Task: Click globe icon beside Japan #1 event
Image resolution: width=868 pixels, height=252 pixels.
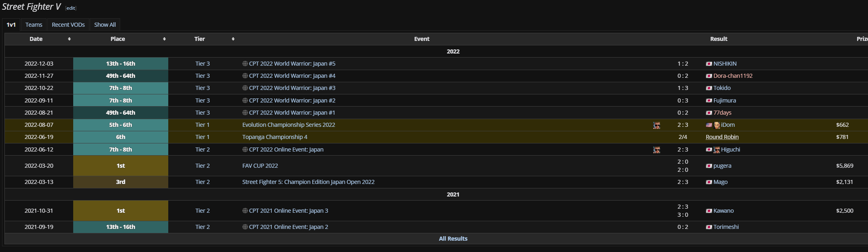Action: click(245, 113)
